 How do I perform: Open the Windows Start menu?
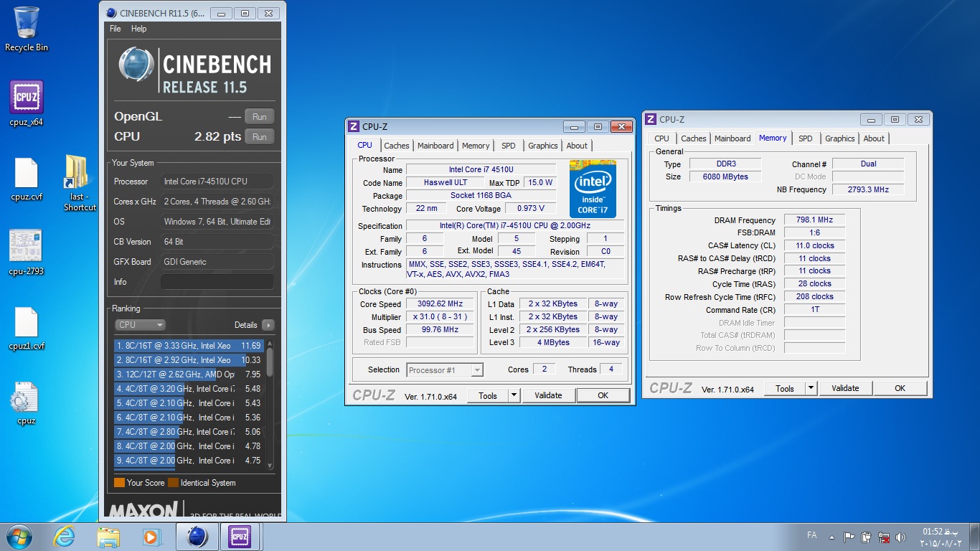point(19,537)
